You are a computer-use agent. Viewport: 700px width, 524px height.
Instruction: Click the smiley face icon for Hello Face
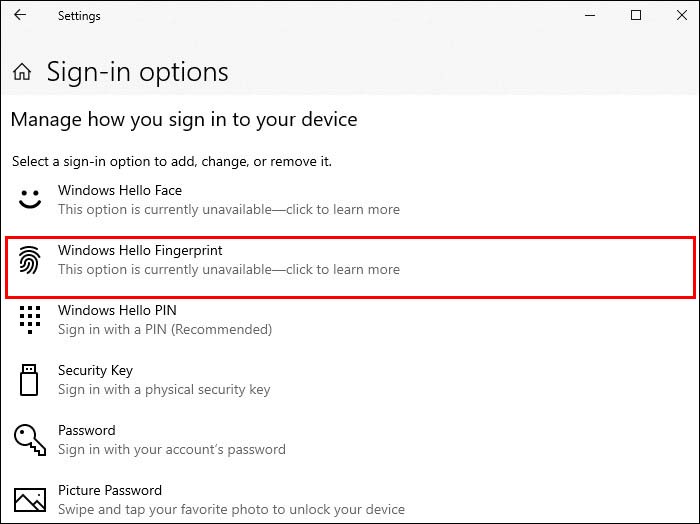[30, 199]
